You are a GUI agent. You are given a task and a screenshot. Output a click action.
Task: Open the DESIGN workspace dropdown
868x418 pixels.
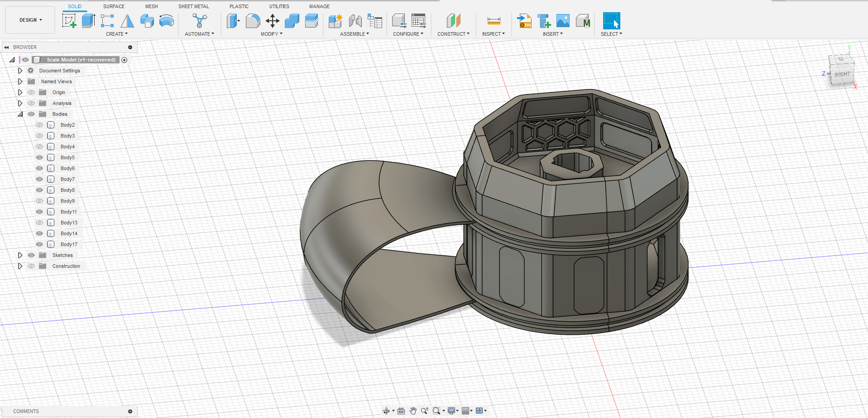click(30, 20)
